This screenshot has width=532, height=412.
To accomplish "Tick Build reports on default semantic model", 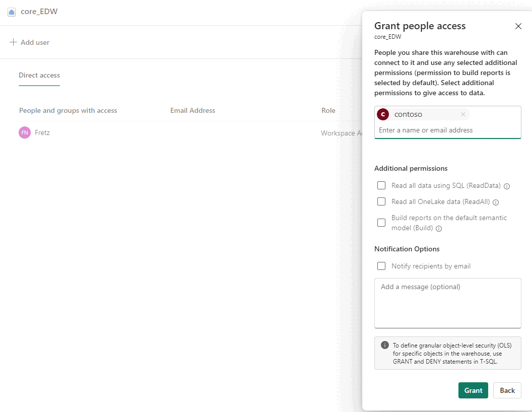I will click(x=381, y=223).
